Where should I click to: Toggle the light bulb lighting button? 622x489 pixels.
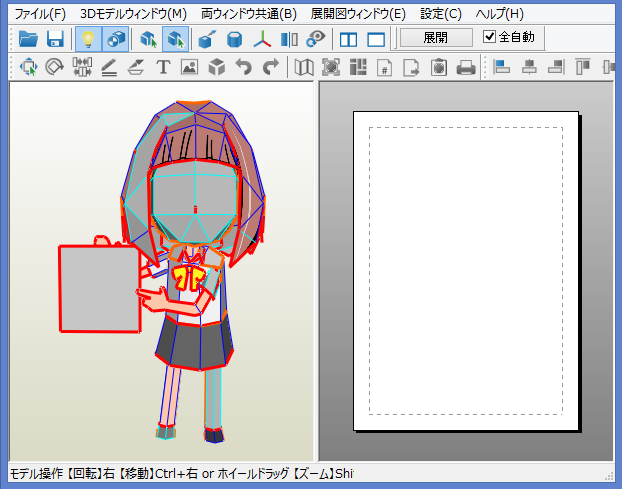[88, 39]
